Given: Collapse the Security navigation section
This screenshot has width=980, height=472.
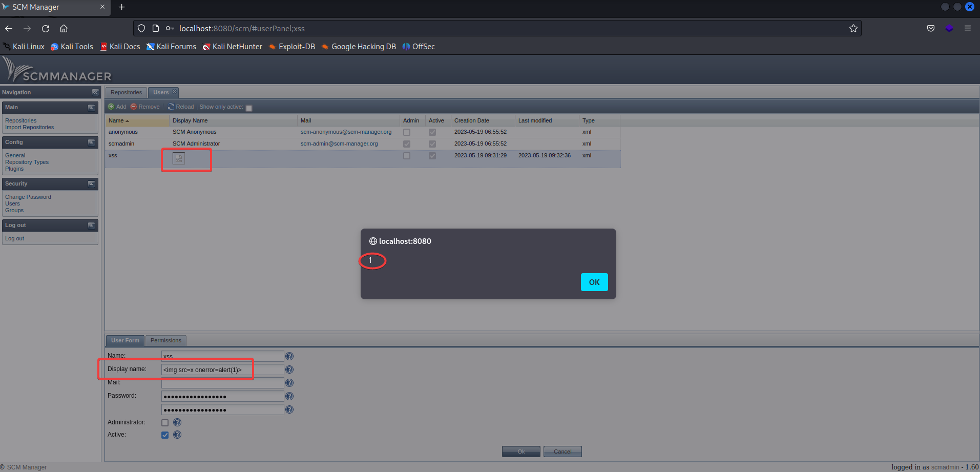Looking at the screenshot, I should (x=91, y=184).
